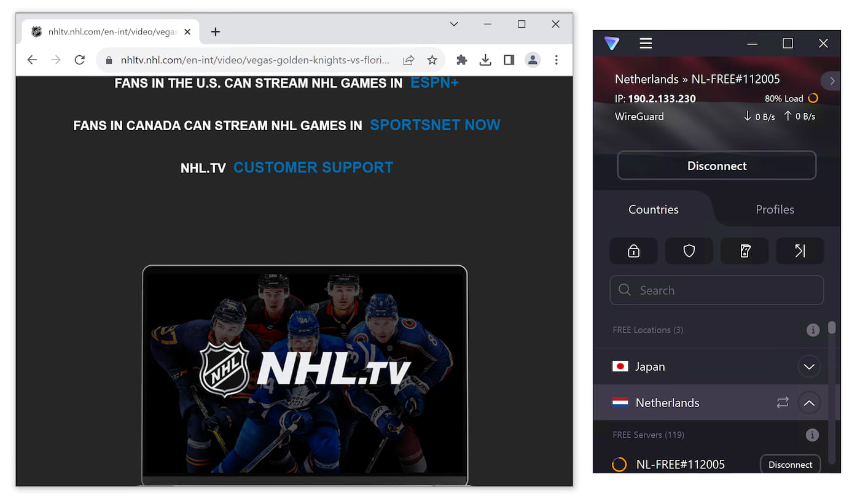This screenshot has height=504, width=860.
Task: Click the address bar URL
Action: (x=255, y=60)
